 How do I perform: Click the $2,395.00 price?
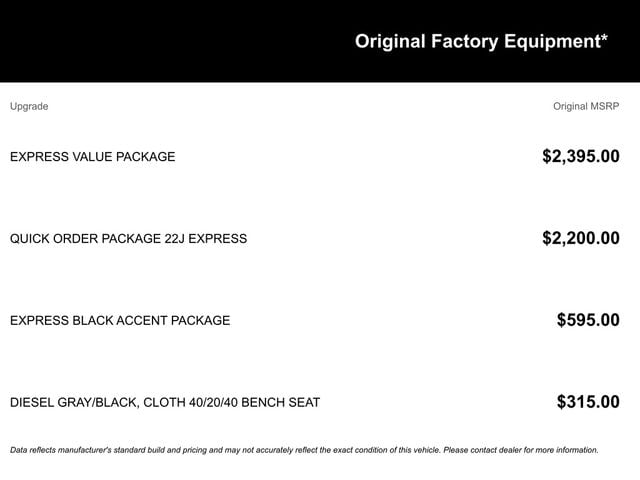coord(580,156)
